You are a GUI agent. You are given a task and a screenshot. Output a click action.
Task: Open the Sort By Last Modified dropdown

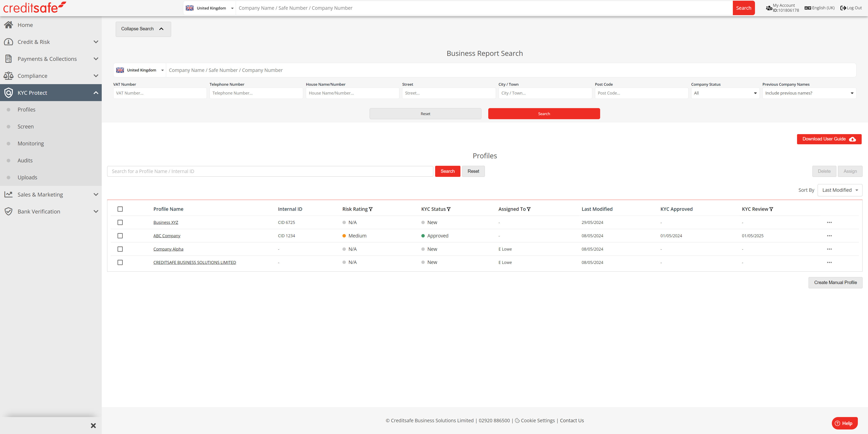pos(840,190)
